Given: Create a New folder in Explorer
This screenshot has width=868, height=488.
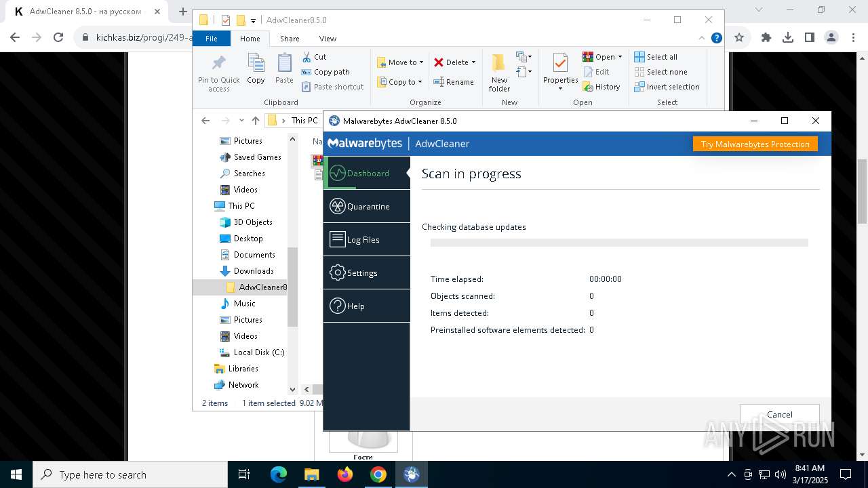Looking at the screenshot, I should click(x=499, y=73).
